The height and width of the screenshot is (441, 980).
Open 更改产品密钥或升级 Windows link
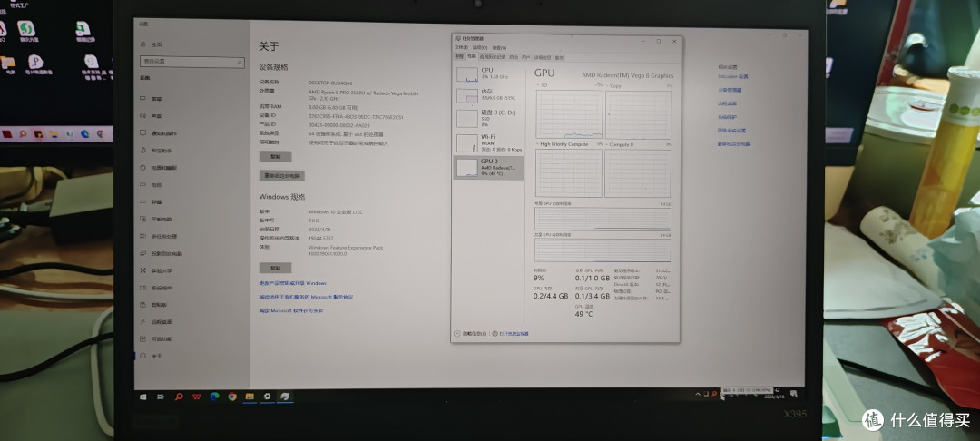pyautogui.click(x=293, y=283)
